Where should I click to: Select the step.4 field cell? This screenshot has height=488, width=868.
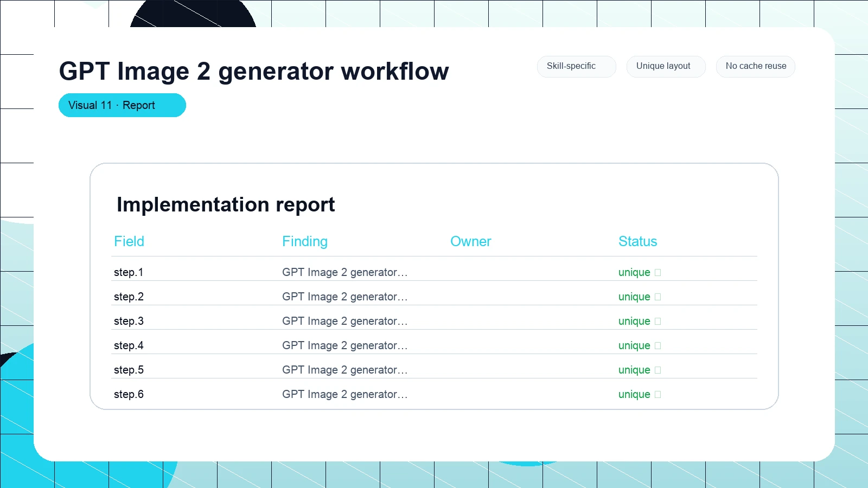click(x=129, y=345)
